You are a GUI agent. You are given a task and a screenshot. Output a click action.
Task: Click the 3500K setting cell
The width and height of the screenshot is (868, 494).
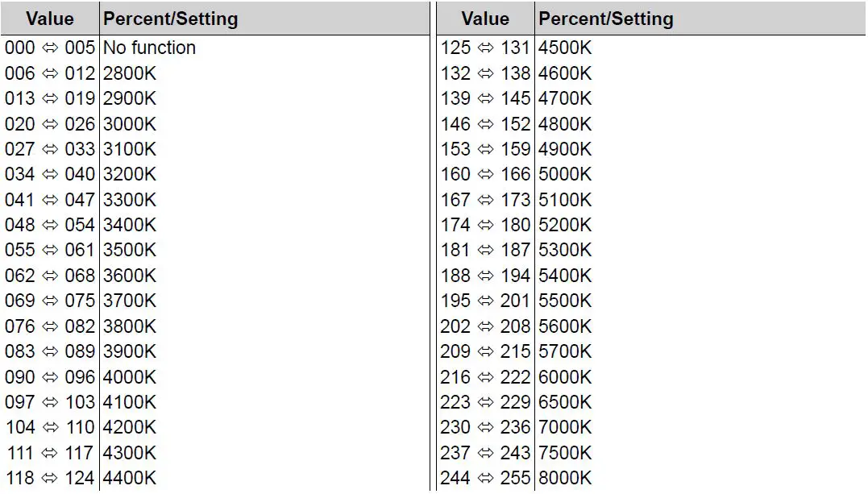point(130,250)
